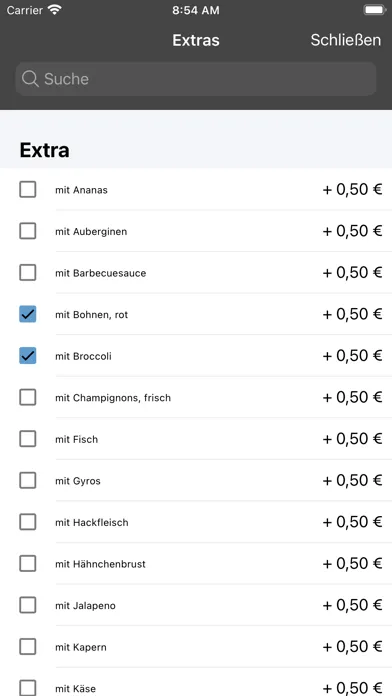392x696 pixels.
Task: Select the mit Kapern checkbox
Action: (x=28, y=647)
